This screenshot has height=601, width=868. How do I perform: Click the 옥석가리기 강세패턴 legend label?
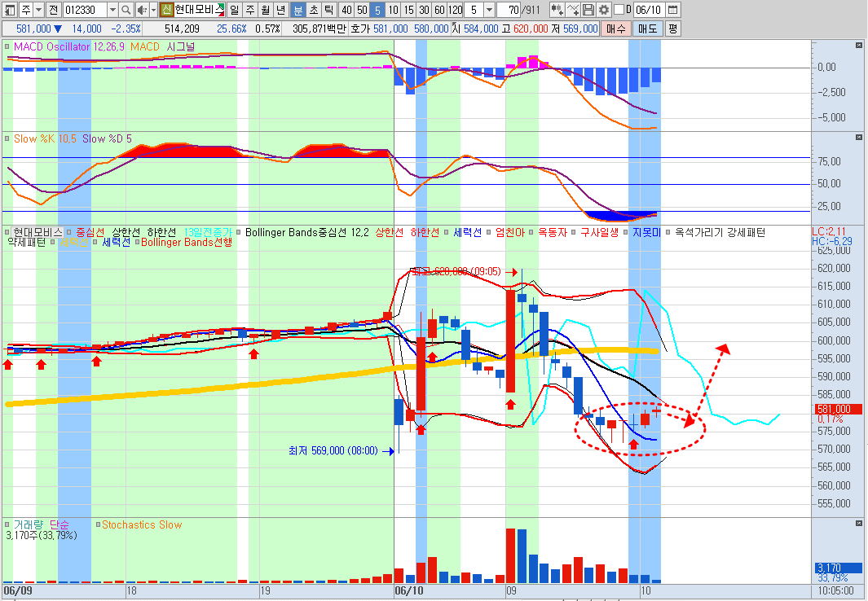pos(720,232)
